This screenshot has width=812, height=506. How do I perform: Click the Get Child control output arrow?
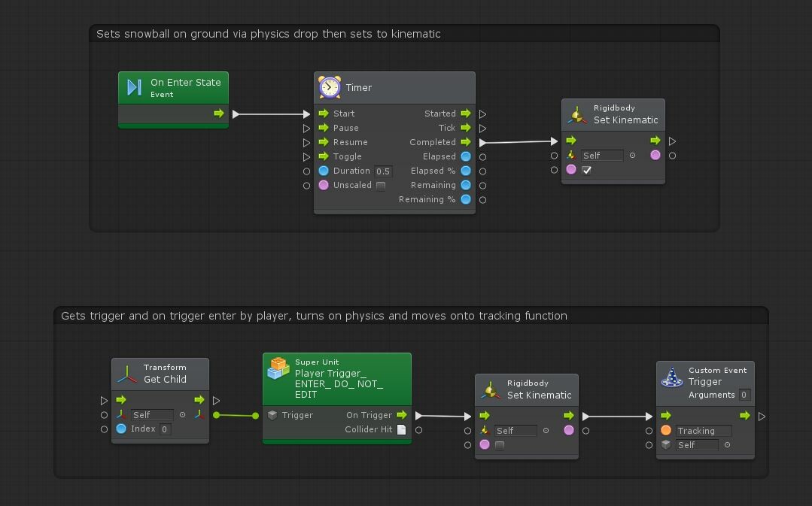[199, 400]
